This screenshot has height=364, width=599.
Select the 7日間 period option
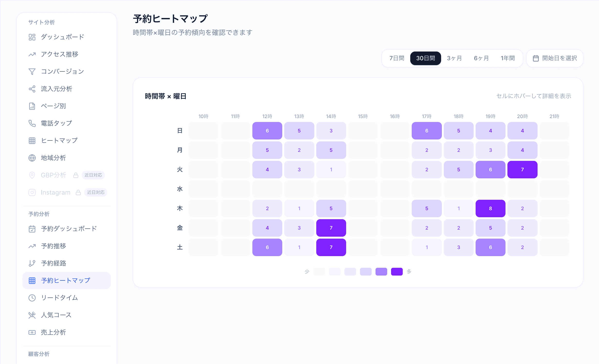coord(396,58)
